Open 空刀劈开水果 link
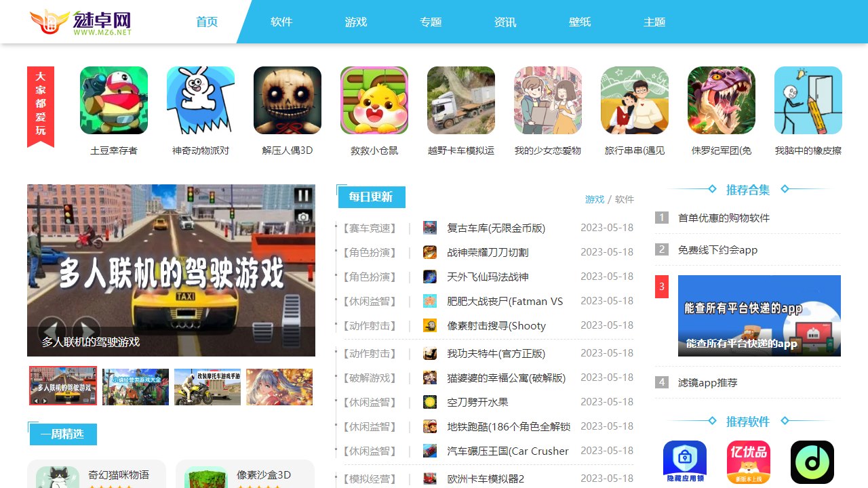The height and width of the screenshot is (488, 868). pyautogui.click(x=477, y=402)
